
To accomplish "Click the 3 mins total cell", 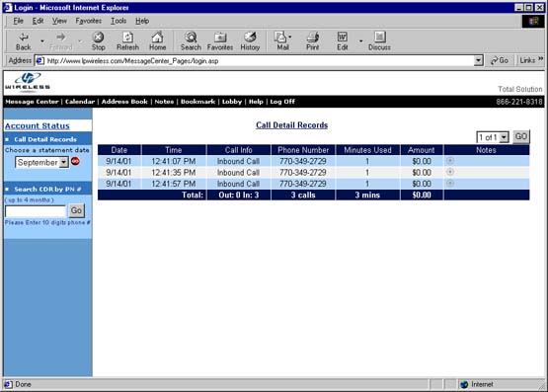I will point(367,195).
